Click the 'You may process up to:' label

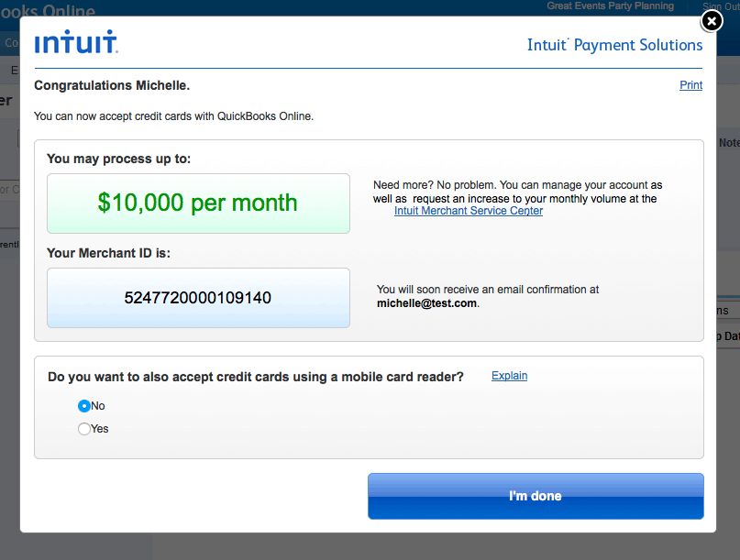(118, 159)
